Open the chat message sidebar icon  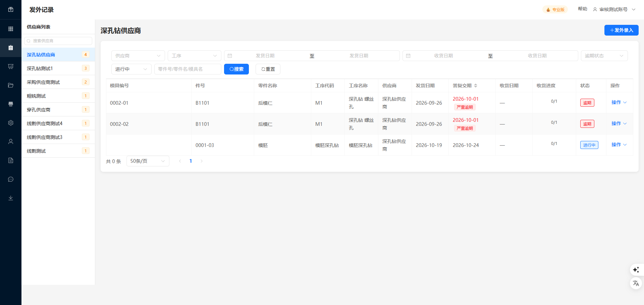[x=11, y=179]
